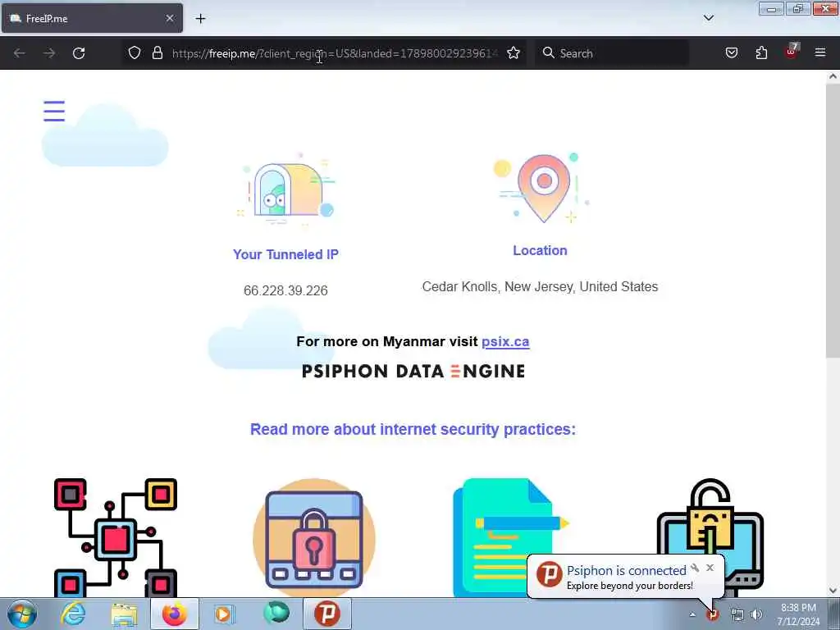This screenshot has width=840, height=630.
Task: Click the wrench icon in Psiphon notification
Action: pyautogui.click(x=695, y=568)
